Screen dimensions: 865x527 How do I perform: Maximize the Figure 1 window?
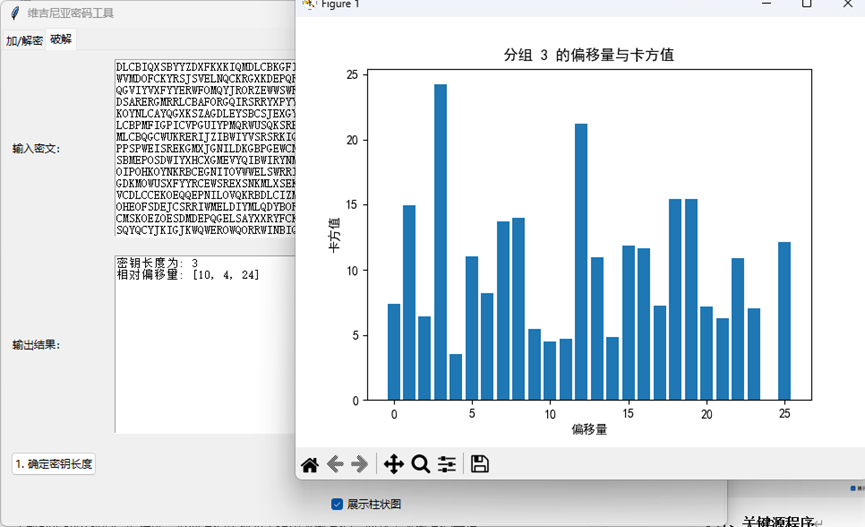pyautogui.click(x=807, y=3)
